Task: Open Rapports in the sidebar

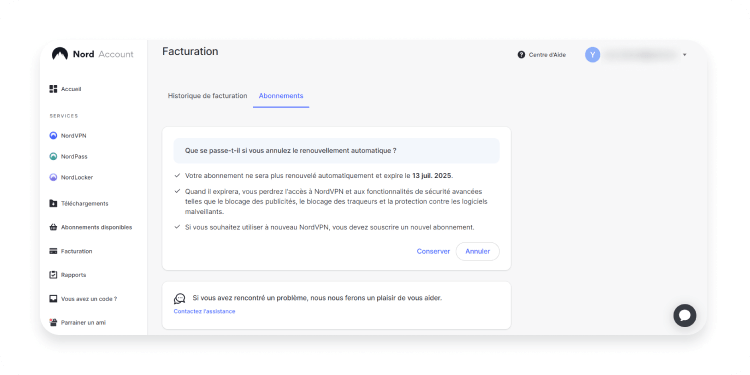Action: (67, 275)
